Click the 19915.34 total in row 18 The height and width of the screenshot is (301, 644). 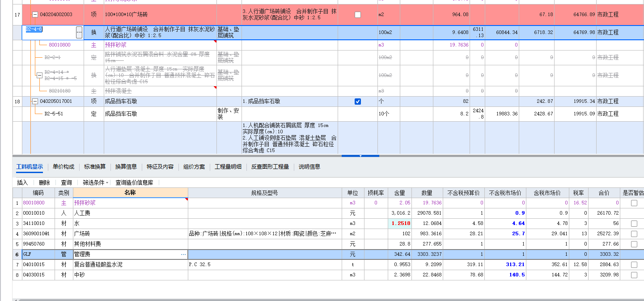(x=584, y=102)
